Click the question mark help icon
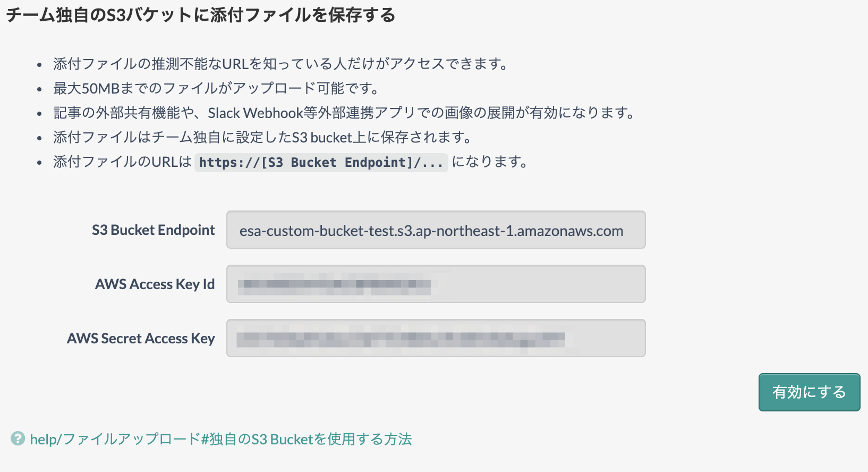This screenshot has width=868, height=472. click(18, 439)
